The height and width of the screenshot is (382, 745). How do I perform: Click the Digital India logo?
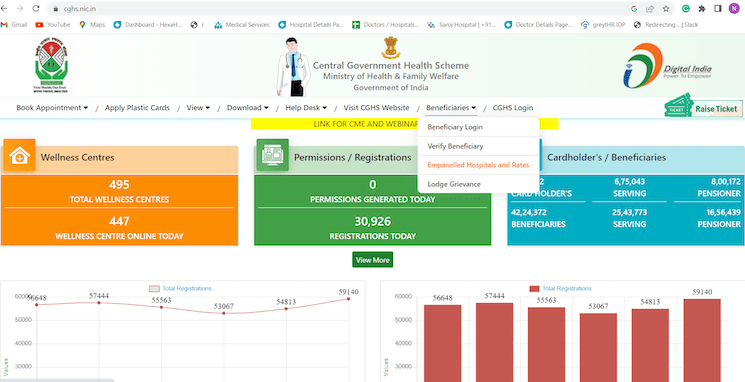pyautogui.click(x=668, y=66)
